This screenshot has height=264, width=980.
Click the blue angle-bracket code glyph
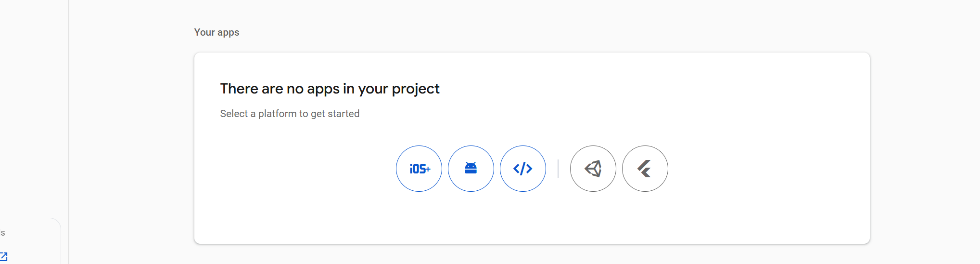pyautogui.click(x=522, y=169)
